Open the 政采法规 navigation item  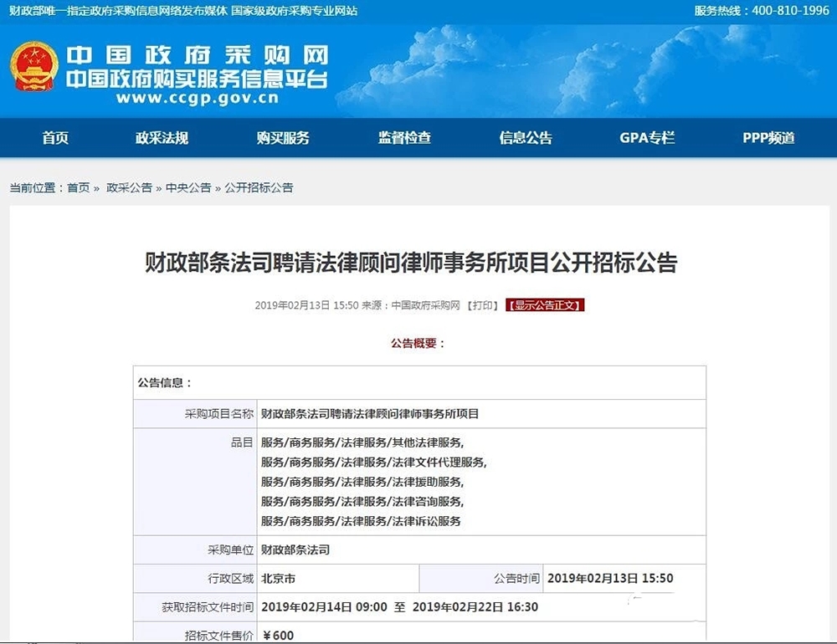point(162,138)
